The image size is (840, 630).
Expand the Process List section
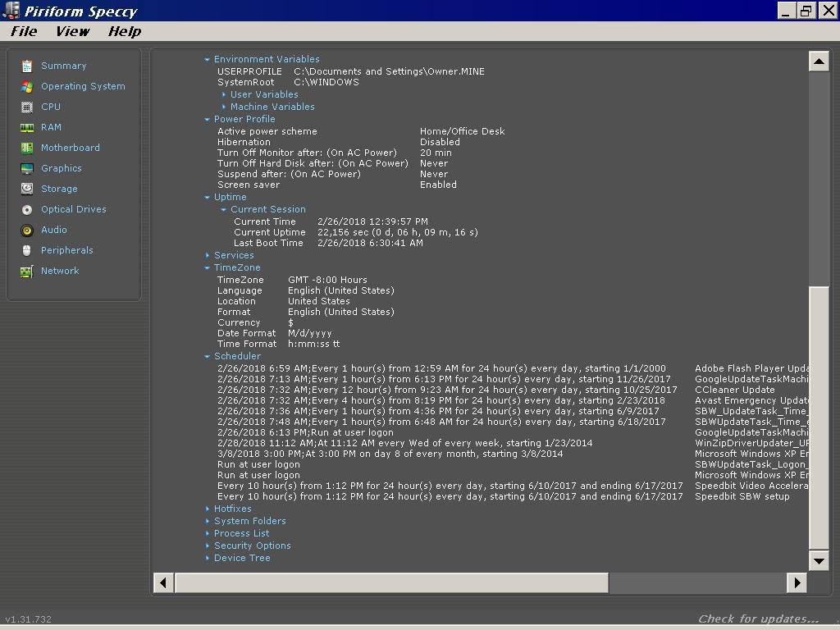207,533
